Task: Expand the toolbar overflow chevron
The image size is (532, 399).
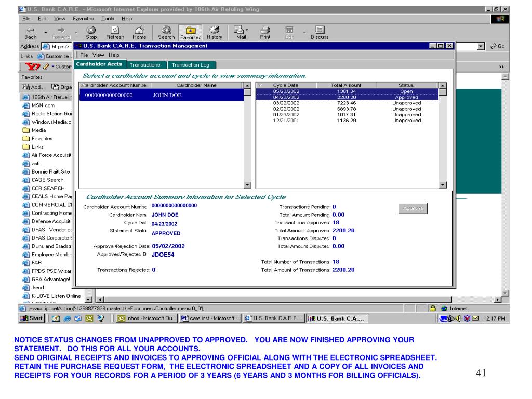Action: coord(501,67)
